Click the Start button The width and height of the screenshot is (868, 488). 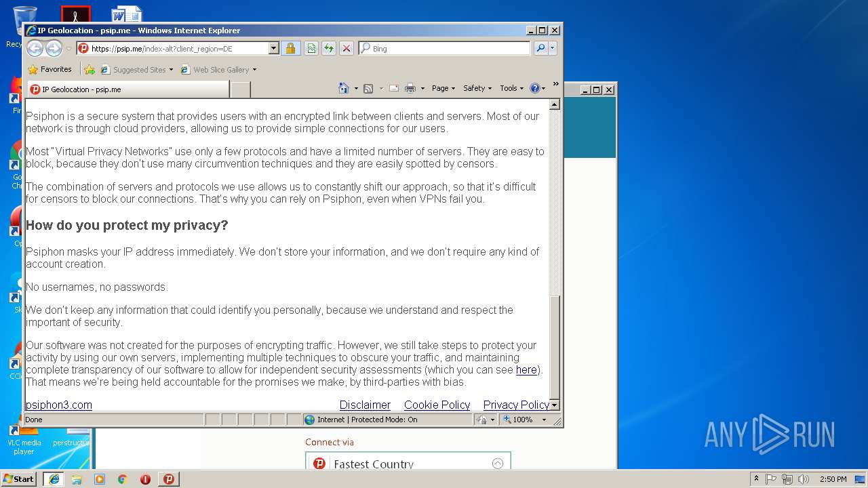tap(19, 479)
